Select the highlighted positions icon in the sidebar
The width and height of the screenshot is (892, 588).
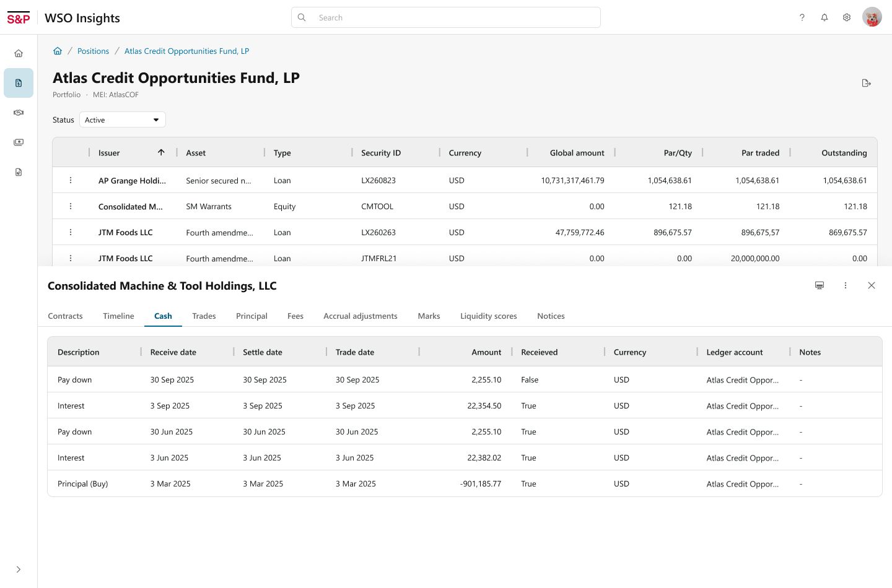[x=19, y=83]
